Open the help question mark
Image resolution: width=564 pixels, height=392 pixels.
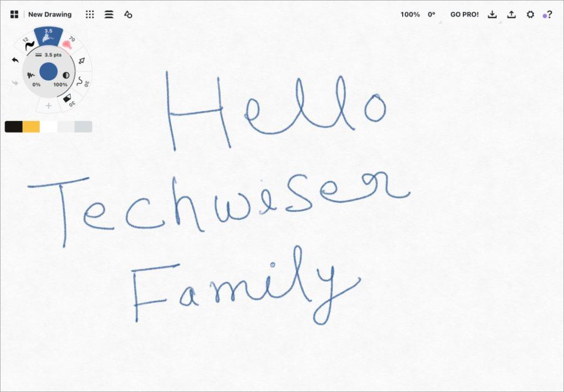click(x=548, y=15)
